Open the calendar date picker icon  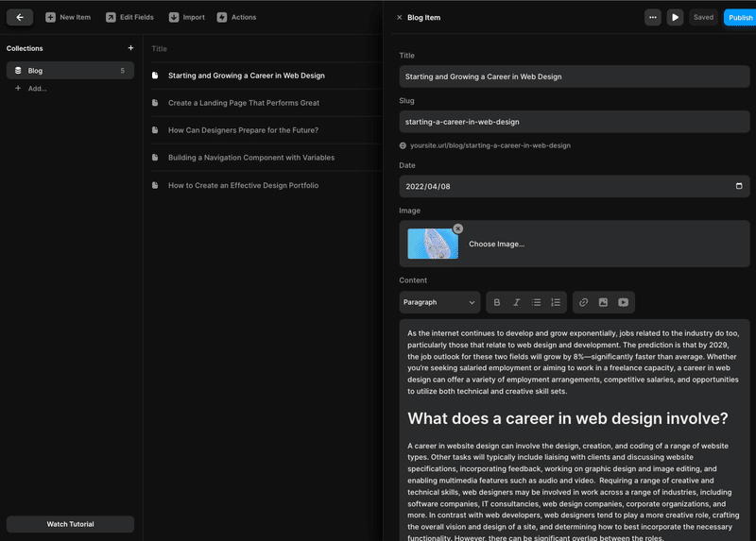(x=739, y=186)
